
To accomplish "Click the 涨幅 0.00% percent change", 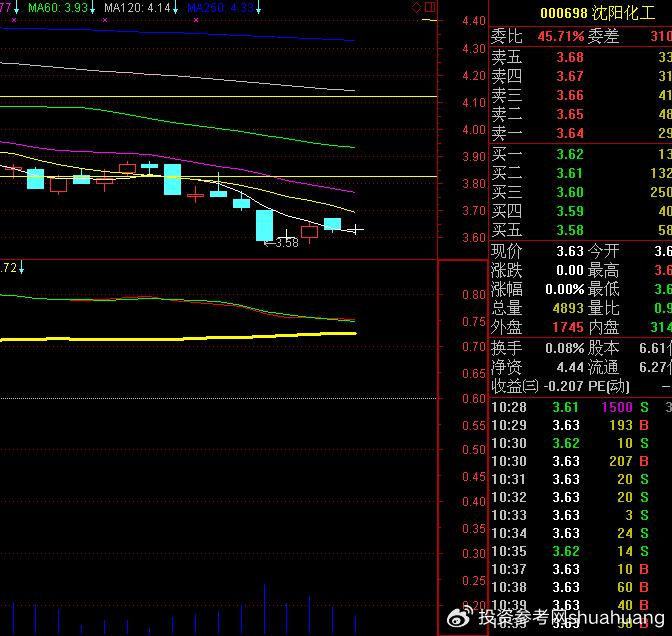I will (565, 289).
